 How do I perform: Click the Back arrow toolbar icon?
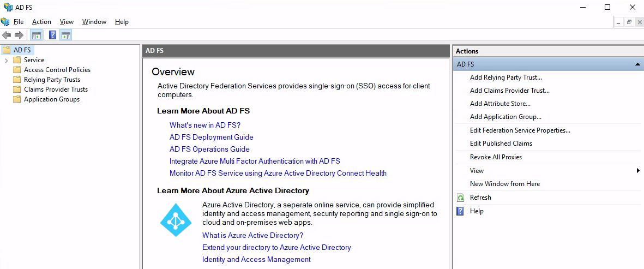point(7,35)
